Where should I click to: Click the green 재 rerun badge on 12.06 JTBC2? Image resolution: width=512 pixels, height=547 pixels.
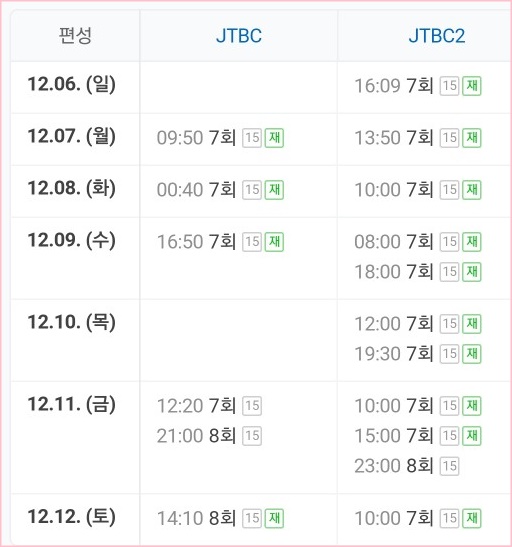[472, 86]
